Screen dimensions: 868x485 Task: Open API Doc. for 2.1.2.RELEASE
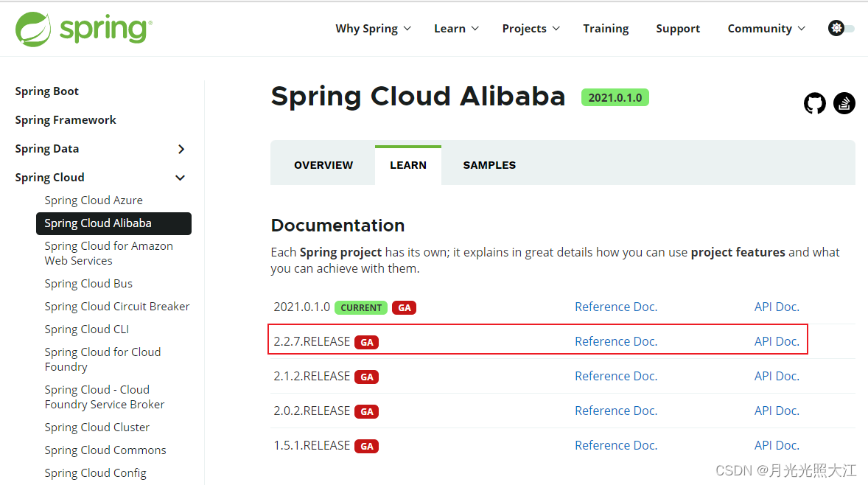point(777,376)
